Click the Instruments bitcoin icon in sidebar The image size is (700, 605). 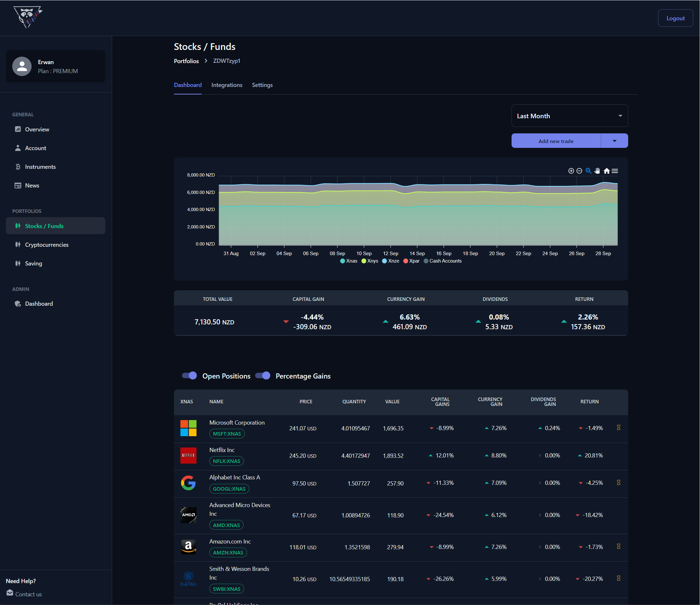[18, 167]
